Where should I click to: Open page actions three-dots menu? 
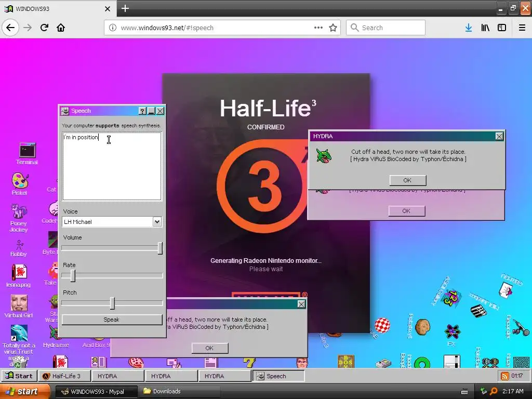click(x=318, y=28)
